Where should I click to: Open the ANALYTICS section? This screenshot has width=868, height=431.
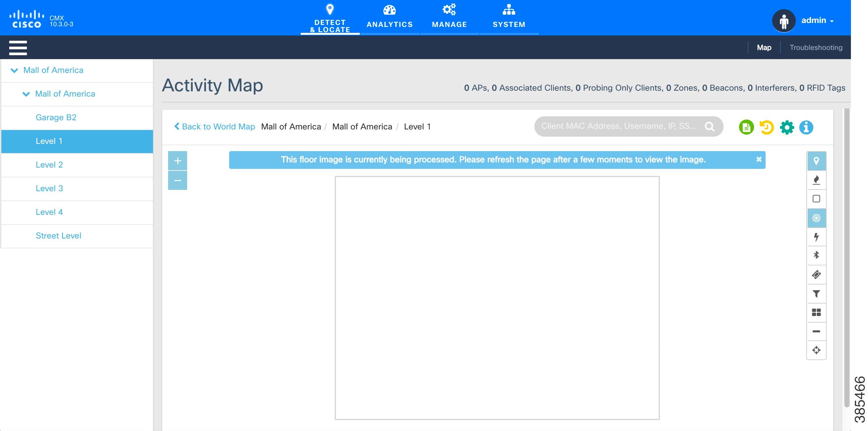point(390,17)
